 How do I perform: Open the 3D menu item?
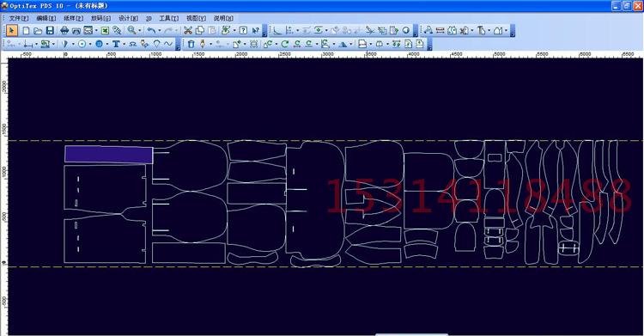[x=149, y=18]
